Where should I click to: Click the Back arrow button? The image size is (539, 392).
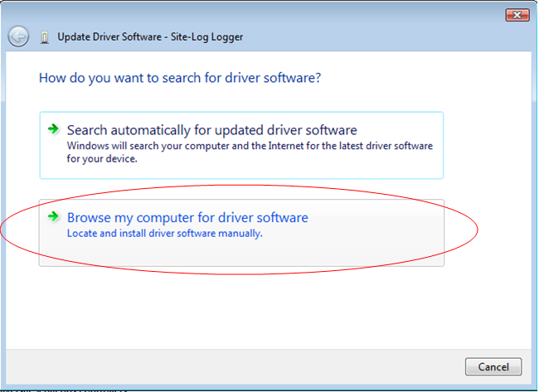tap(18, 36)
